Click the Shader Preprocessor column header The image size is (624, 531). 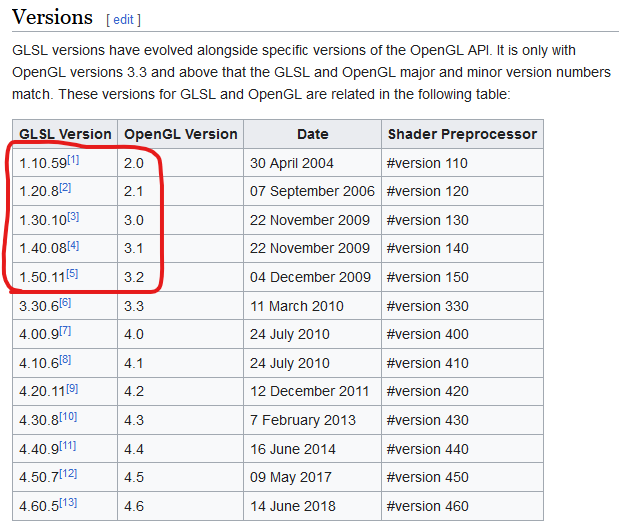pyautogui.click(x=462, y=134)
